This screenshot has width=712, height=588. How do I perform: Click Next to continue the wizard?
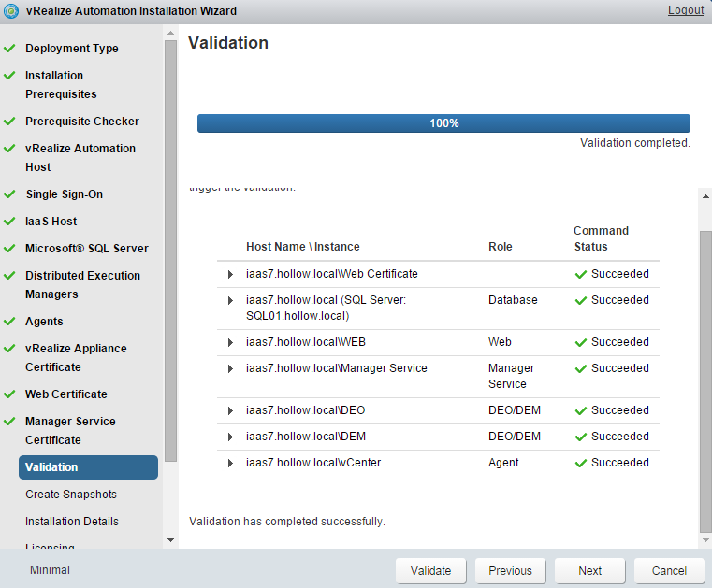point(589,571)
